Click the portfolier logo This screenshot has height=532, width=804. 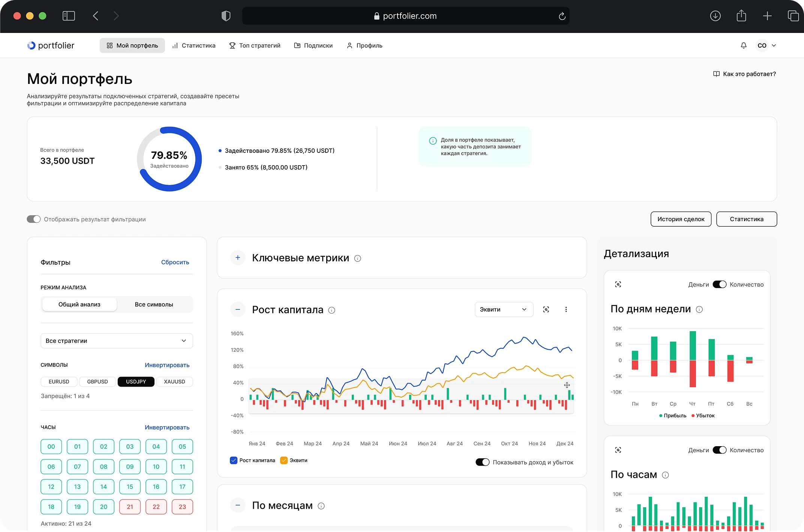[51, 45]
